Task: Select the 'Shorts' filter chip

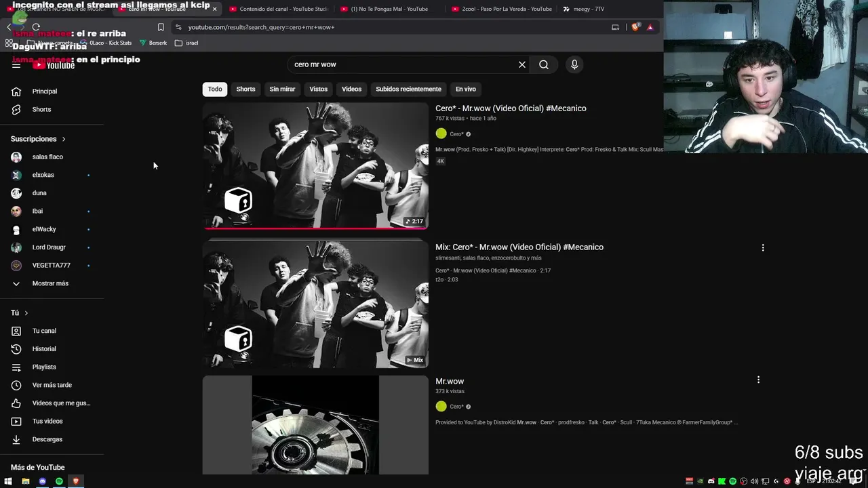Action: pyautogui.click(x=245, y=89)
